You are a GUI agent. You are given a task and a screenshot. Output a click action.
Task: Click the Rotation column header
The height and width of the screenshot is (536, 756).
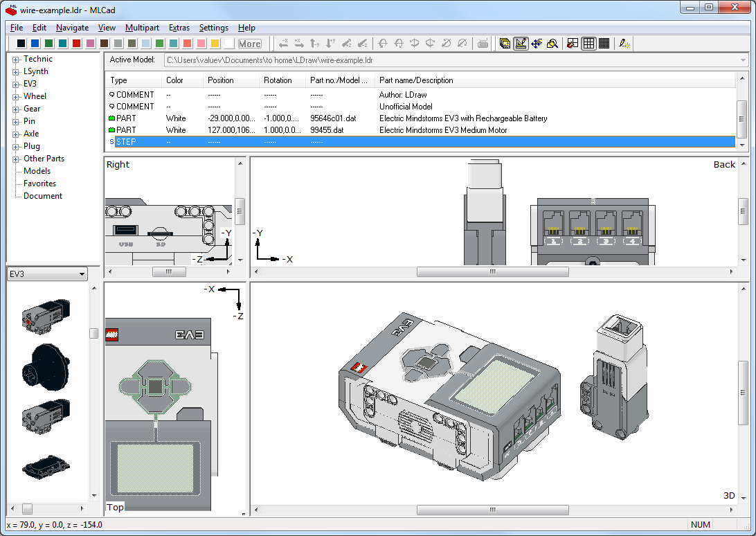click(x=282, y=80)
